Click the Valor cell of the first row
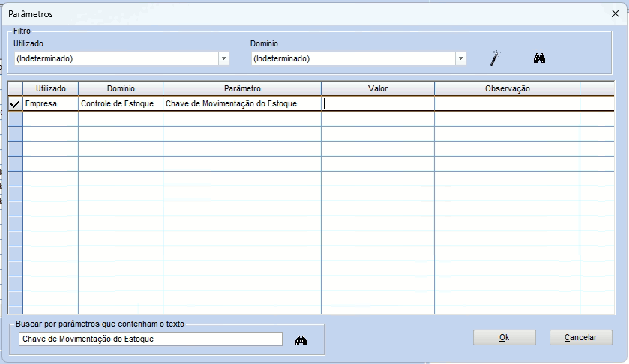This screenshot has height=364, width=629. (377, 104)
